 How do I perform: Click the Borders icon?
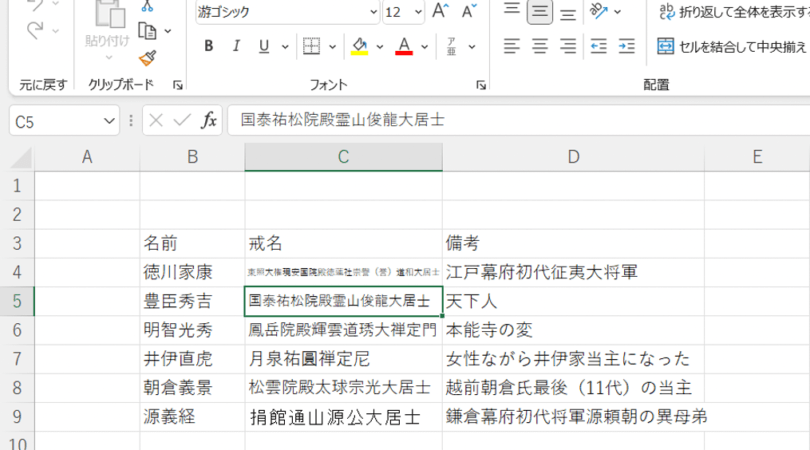[311, 46]
